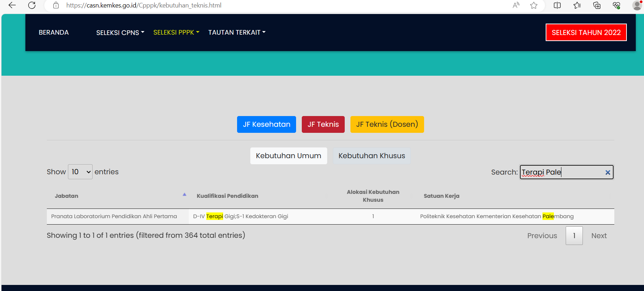Open the TAUTAN TERKAIT dropdown
This screenshot has height=291, width=644.
pyautogui.click(x=237, y=32)
